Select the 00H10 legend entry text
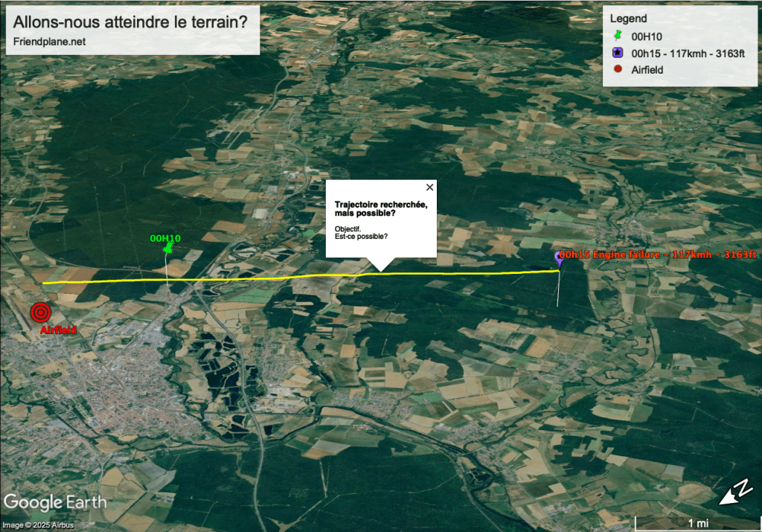Screen dimensions: 762x532 click(x=647, y=36)
